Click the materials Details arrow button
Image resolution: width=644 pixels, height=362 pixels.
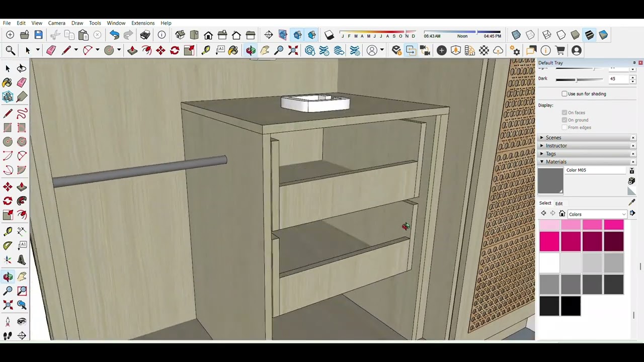(632, 214)
